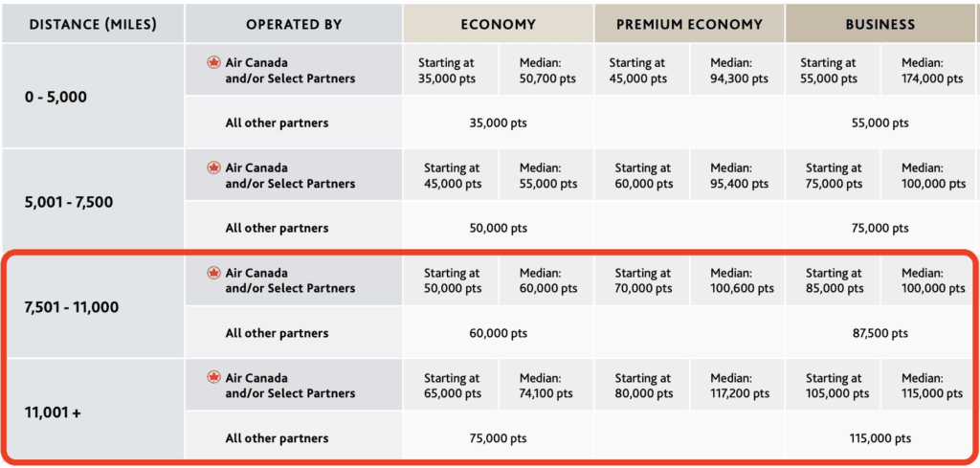This screenshot has height=468, width=980.
Task: Click the Premium Economy median 94,300 pts cell
Action: point(737,71)
